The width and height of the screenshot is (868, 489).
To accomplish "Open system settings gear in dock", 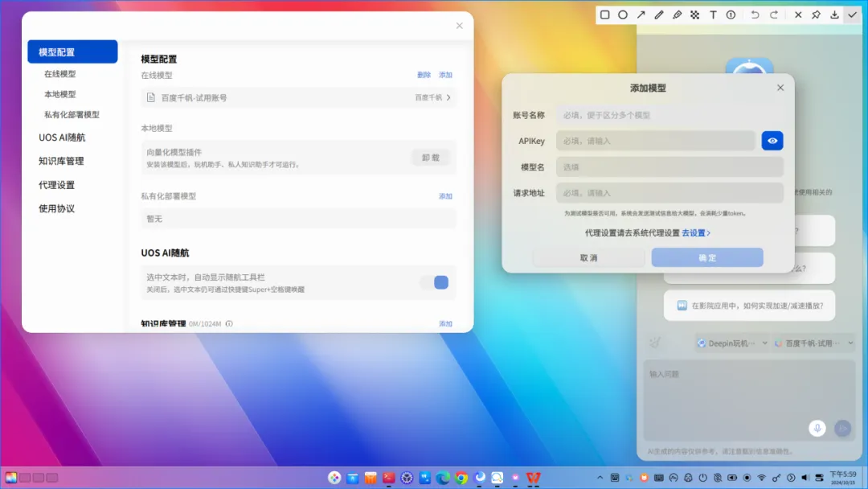I will (x=407, y=478).
